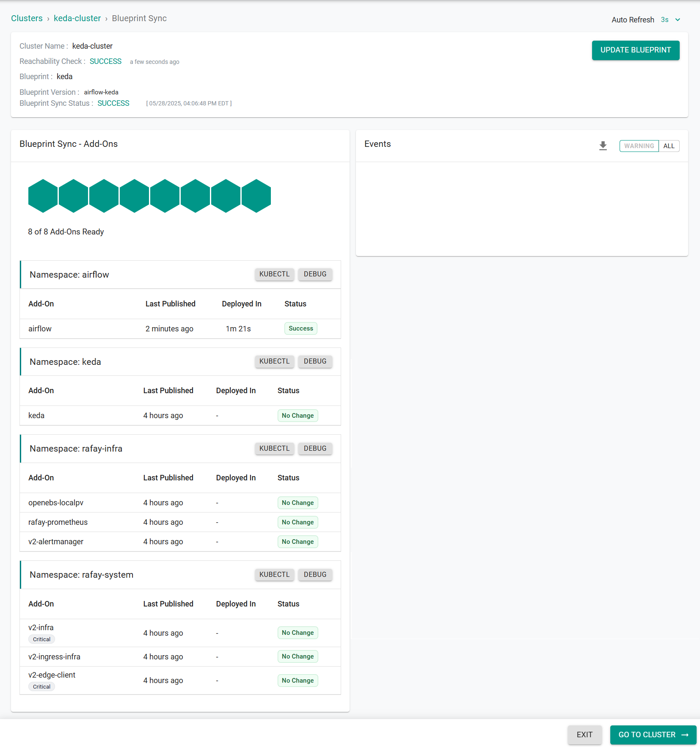Click the Events panel title
700x747 pixels.
pyautogui.click(x=378, y=144)
